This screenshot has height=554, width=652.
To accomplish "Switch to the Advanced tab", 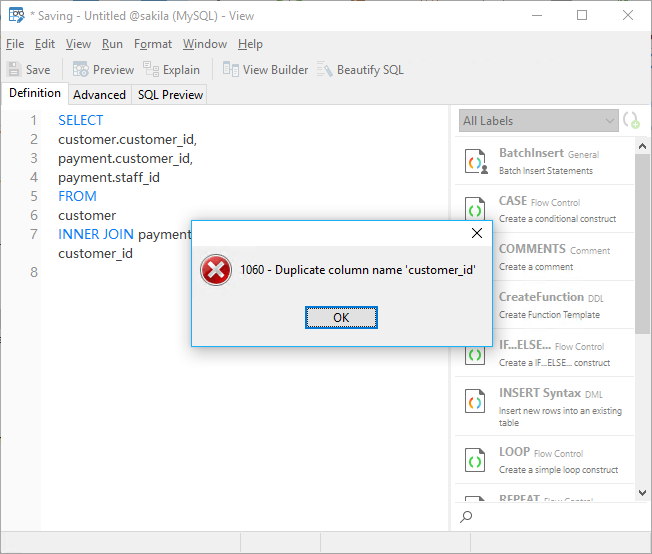I will [99, 95].
